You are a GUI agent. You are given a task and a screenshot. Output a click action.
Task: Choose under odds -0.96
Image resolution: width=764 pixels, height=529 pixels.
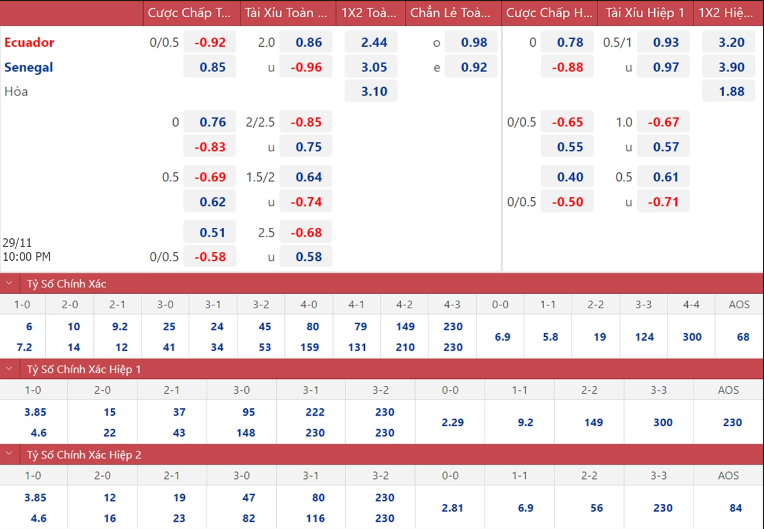click(x=306, y=67)
